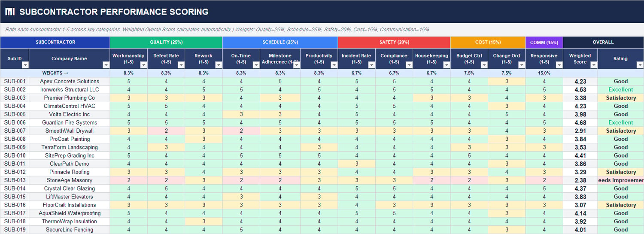
Task: Select the Crystal Clear Glazing cell
Action: [70, 188]
